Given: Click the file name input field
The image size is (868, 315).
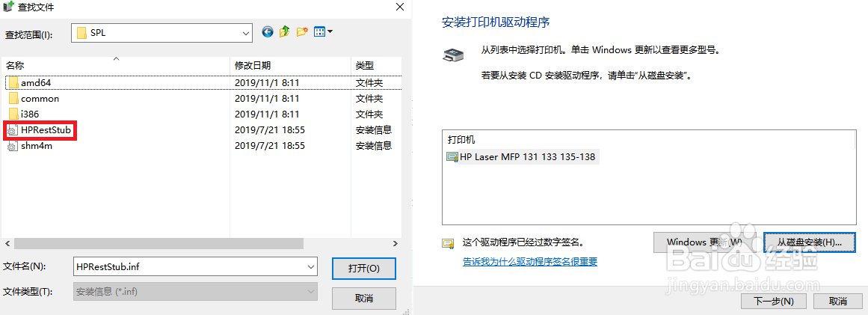Looking at the screenshot, I should click(189, 267).
